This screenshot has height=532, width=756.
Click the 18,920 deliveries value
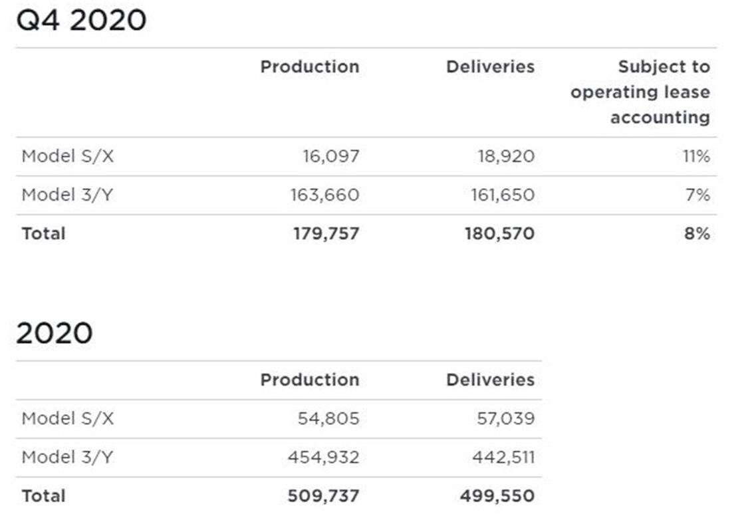505,156
